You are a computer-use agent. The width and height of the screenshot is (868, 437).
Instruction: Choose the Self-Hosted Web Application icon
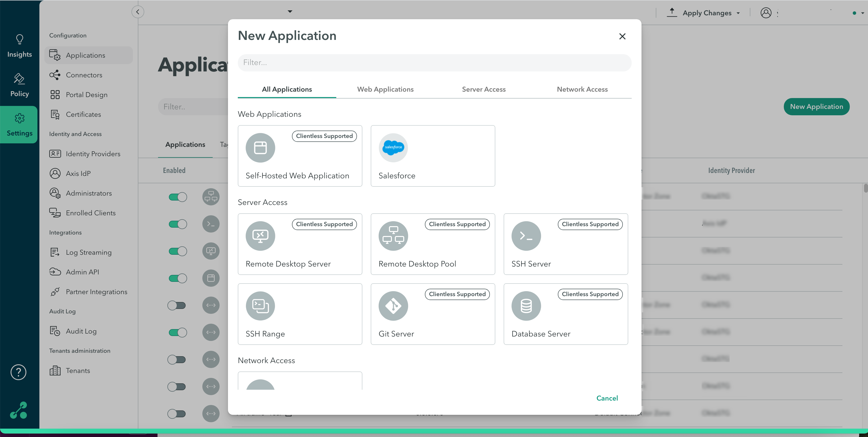260,147
